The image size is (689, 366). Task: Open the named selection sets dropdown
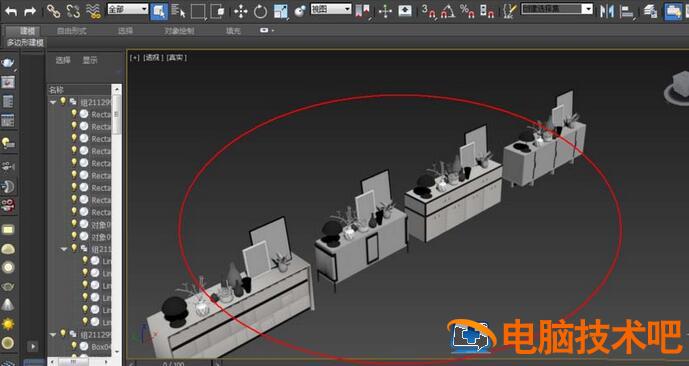pos(557,9)
